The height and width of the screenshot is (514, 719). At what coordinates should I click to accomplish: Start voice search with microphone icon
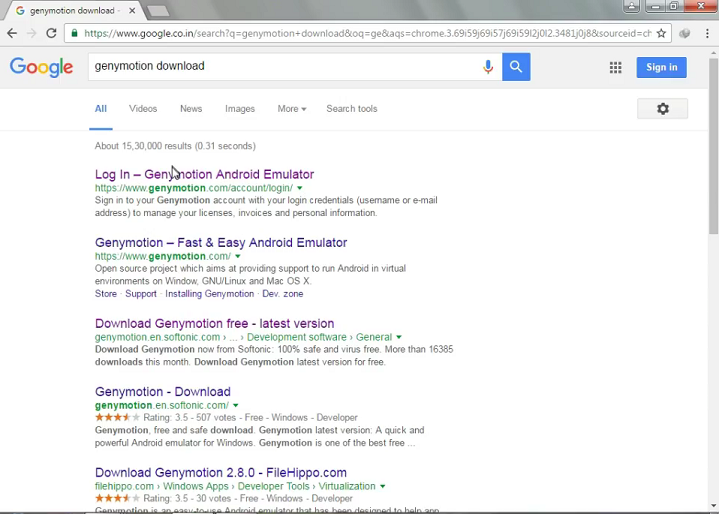point(488,67)
